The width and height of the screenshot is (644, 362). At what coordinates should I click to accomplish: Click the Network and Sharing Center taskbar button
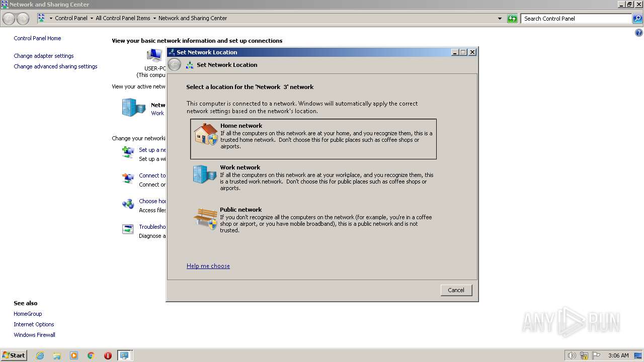pos(125,355)
